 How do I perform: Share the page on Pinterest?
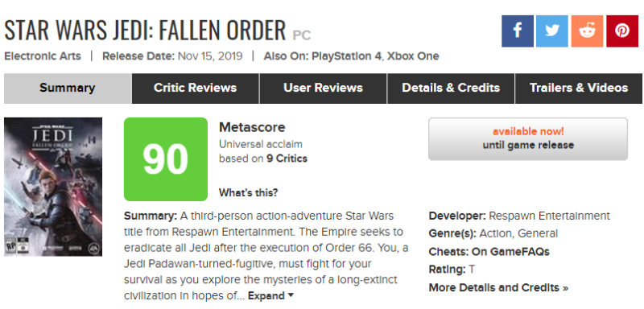(x=621, y=31)
